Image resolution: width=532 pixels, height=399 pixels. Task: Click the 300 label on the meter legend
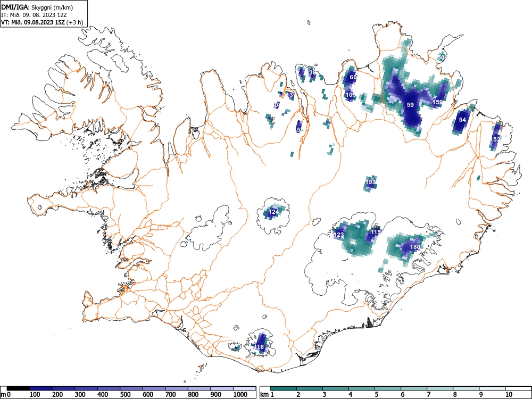tap(80, 395)
